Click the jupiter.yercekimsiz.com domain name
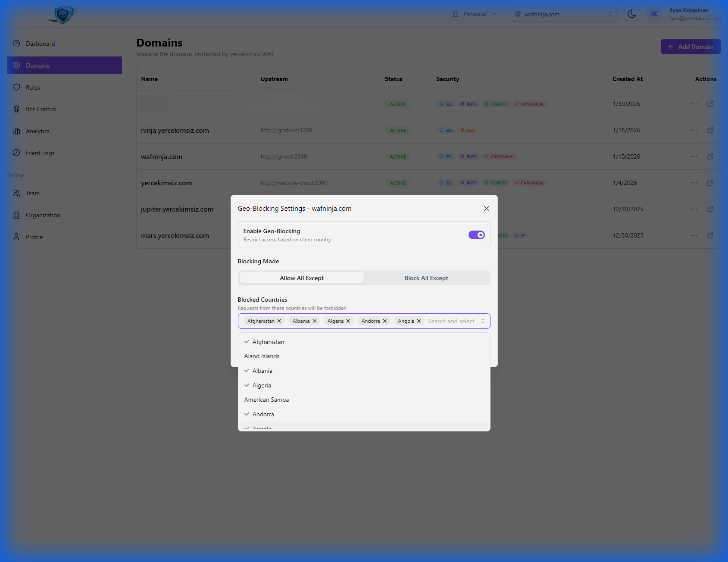Screen dimensions: 728x562 click(177, 209)
